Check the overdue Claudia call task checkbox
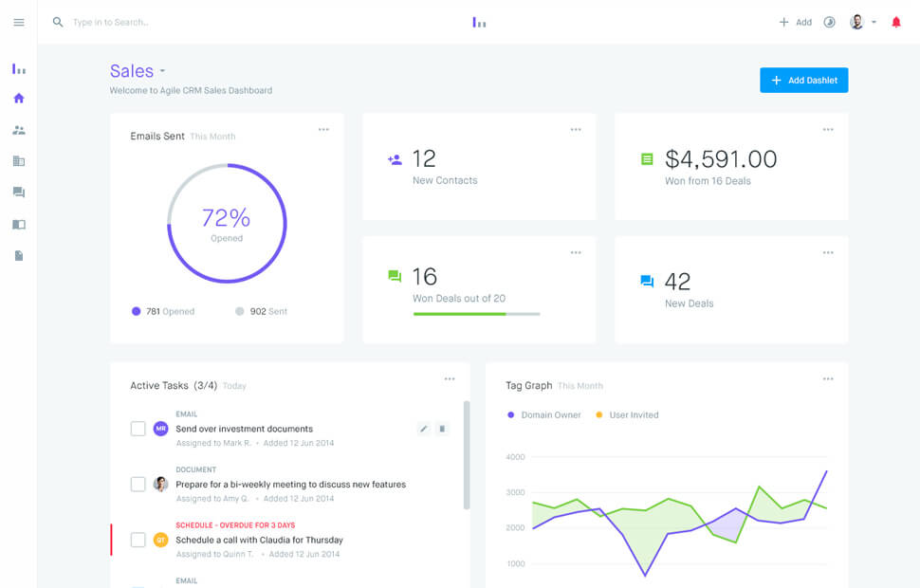 click(138, 540)
